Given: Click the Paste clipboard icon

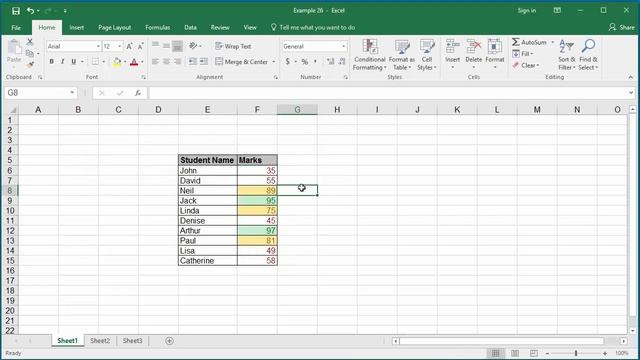Looking at the screenshot, I should (14, 47).
